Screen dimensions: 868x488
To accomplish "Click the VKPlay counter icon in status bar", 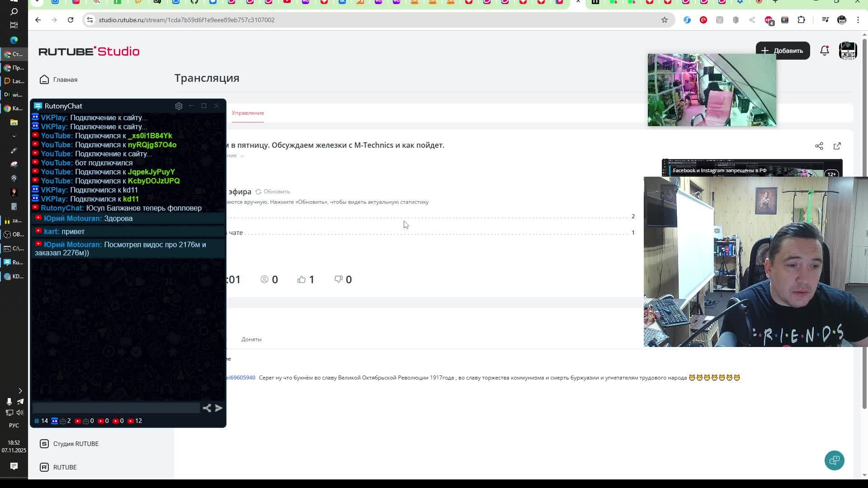I will [54, 421].
